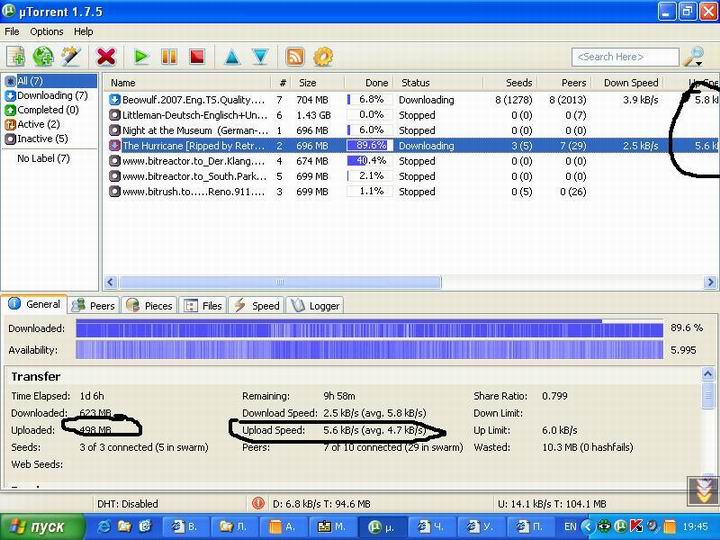Click the up arrow of detail pane scrollbar
Image resolution: width=720 pixels, height=540 pixels.
coord(708,374)
